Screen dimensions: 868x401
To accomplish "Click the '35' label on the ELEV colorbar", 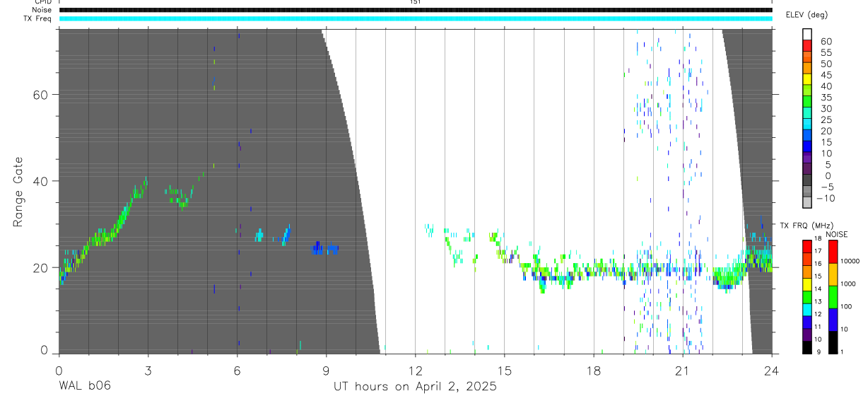I will pyautogui.click(x=826, y=98).
